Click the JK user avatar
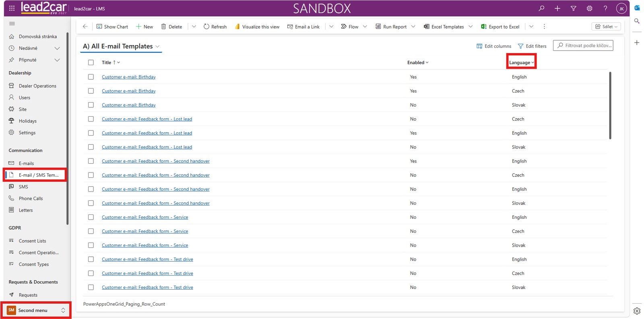 621,8
